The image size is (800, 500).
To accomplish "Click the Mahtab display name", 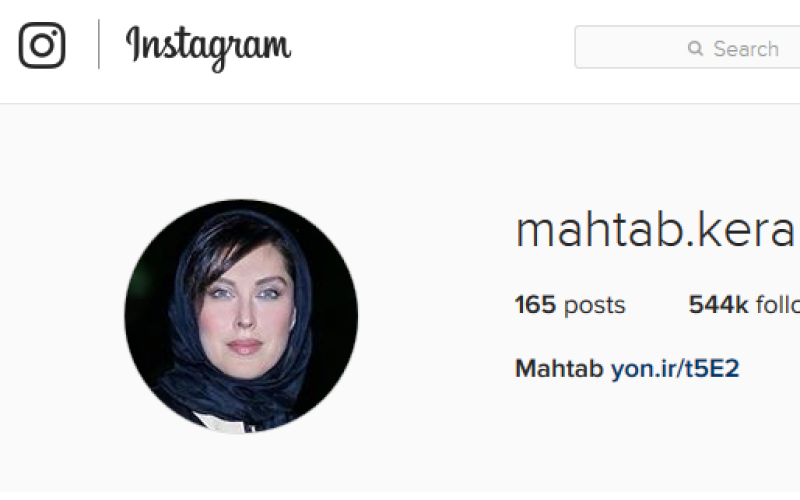I will [x=559, y=369].
